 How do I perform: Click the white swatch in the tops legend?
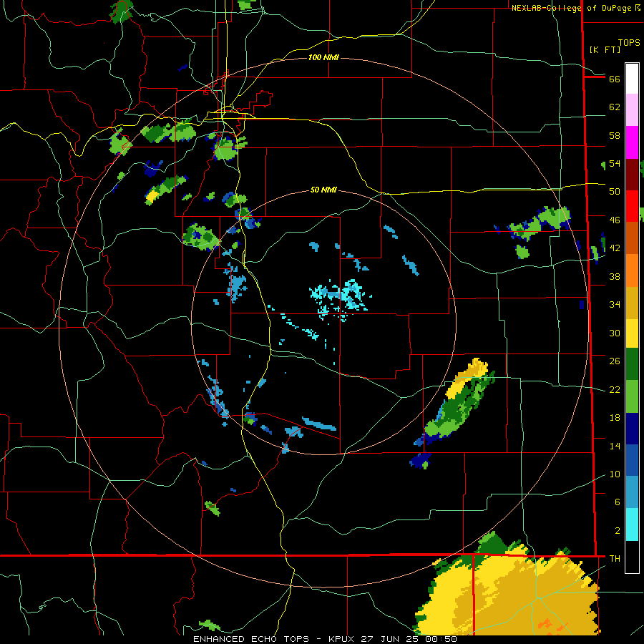coord(632,79)
